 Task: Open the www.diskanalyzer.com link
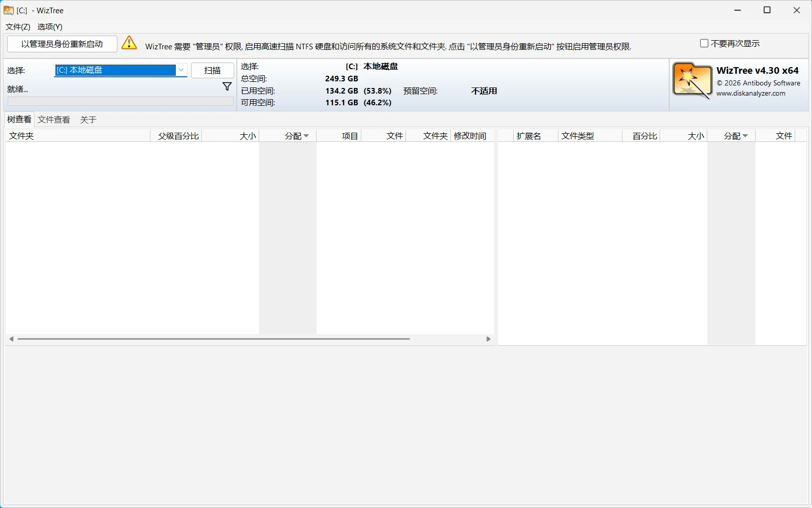[751, 94]
